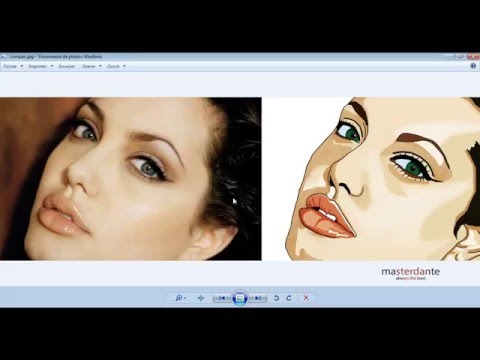Screen dimensions: 480x360
Task: Click the Envoyer menu item
Action: coord(67,66)
